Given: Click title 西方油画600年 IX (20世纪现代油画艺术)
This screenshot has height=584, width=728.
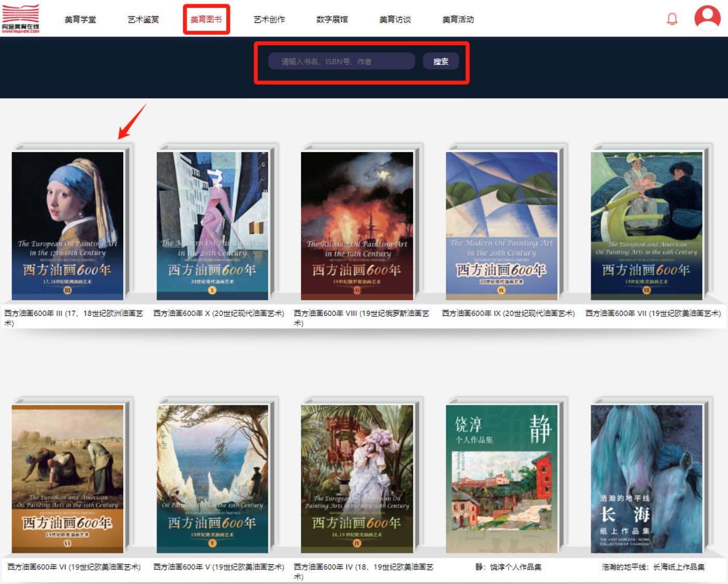Looking at the screenshot, I should click(509, 313).
